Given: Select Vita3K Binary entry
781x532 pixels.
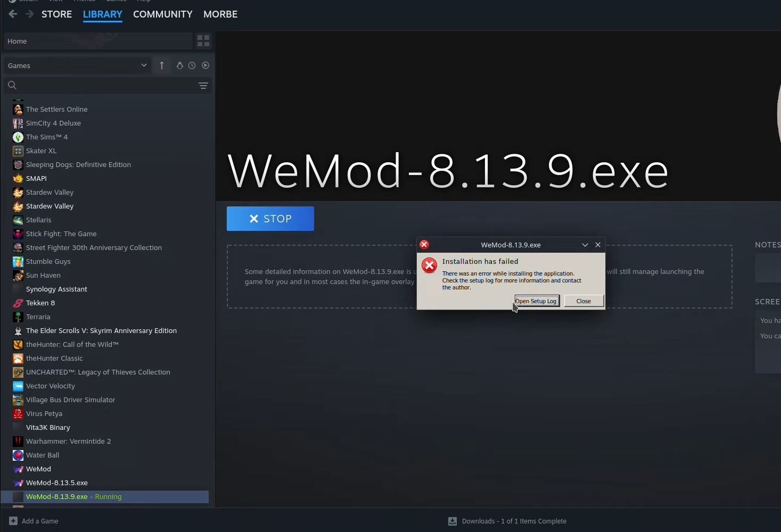Looking at the screenshot, I should click(x=48, y=427).
